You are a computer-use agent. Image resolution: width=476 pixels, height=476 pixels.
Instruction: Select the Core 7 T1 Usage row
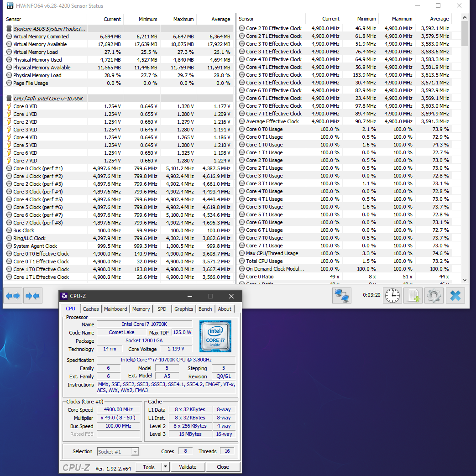(345, 246)
